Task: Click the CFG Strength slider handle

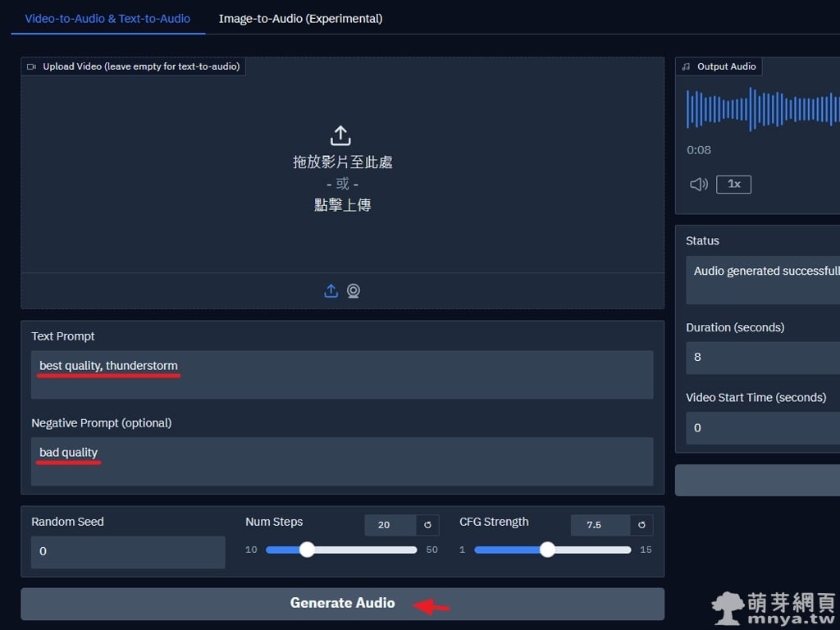Action: [547, 550]
